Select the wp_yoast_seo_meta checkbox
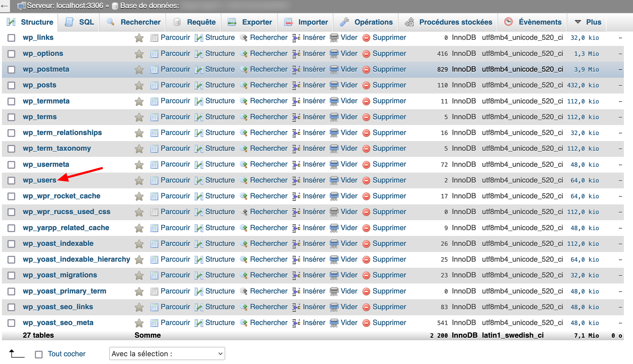The image size is (633, 364). (11, 323)
